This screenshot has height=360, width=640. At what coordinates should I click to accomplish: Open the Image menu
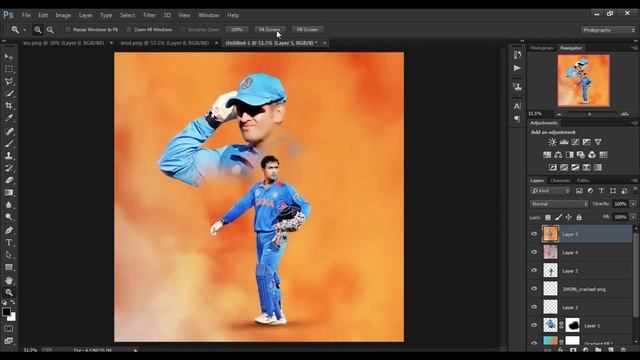(63, 15)
